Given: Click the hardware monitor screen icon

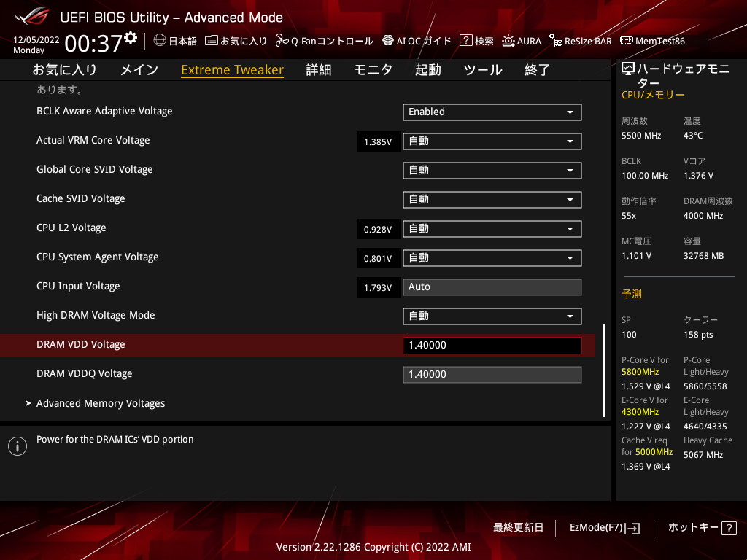Looking at the screenshot, I should 628,69.
